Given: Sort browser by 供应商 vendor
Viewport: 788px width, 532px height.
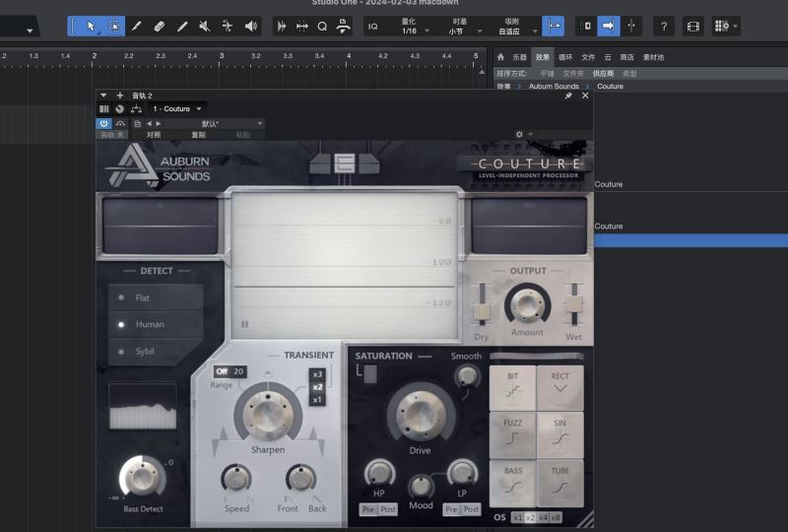Looking at the screenshot, I should click(603, 74).
